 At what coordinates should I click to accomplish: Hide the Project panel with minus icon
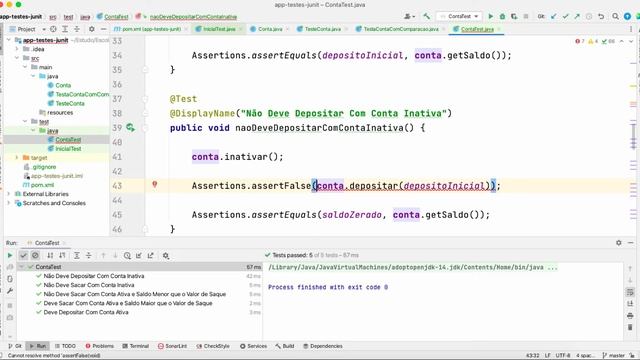pos(103,29)
